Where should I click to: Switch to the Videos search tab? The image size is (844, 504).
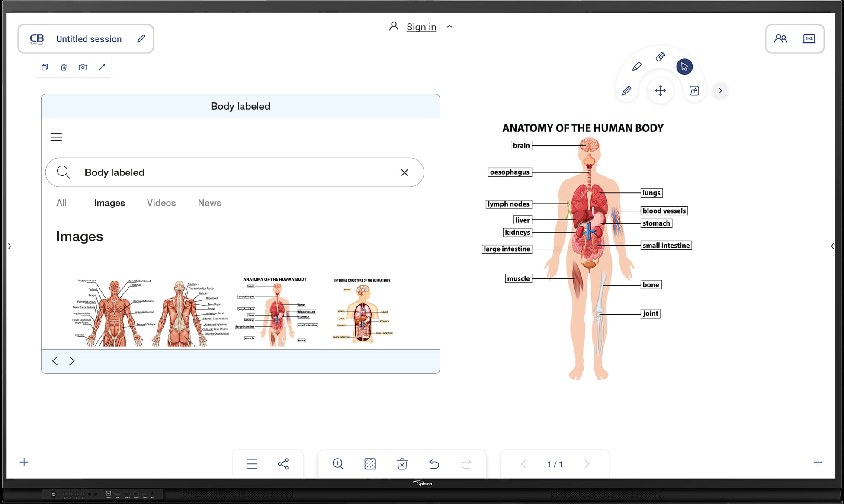tap(161, 203)
